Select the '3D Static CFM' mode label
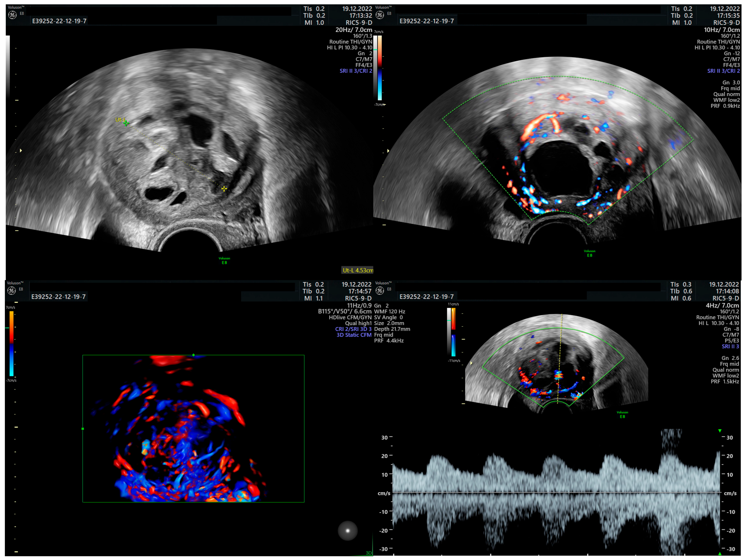Screen dimensions: 745x560 coord(354,335)
